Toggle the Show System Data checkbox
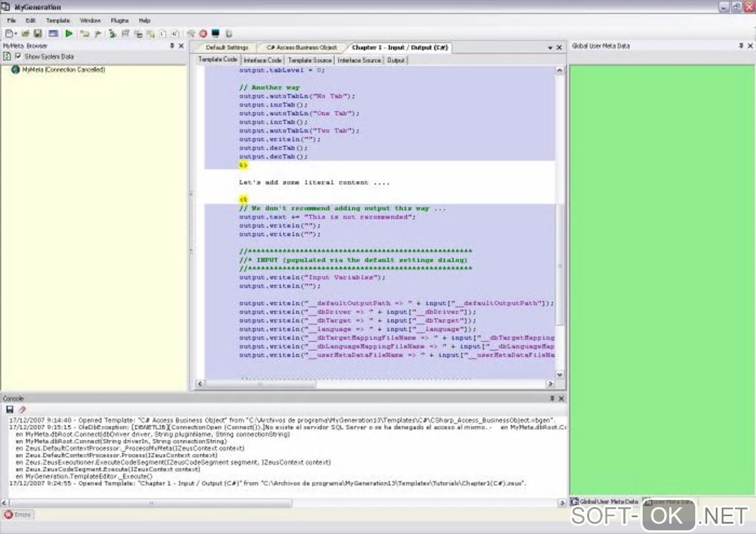The width and height of the screenshot is (756, 534). click(19, 56)
